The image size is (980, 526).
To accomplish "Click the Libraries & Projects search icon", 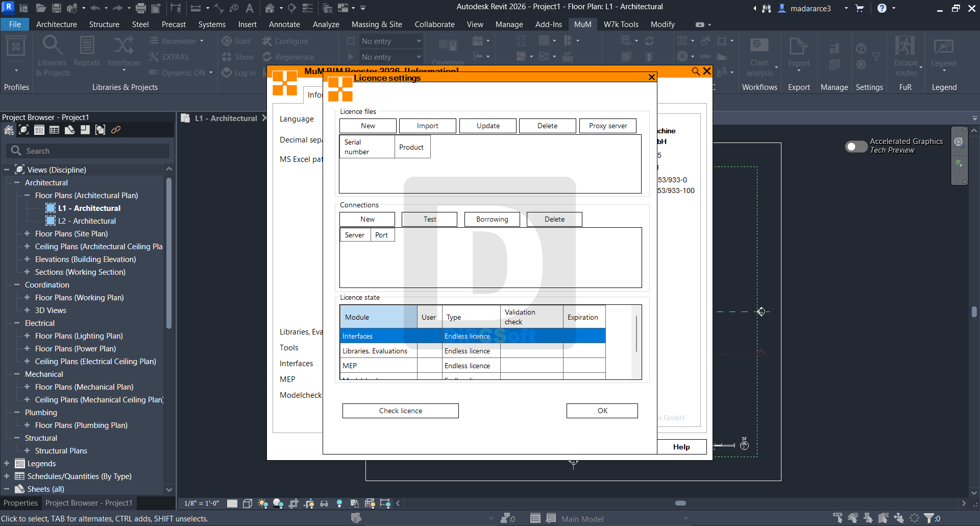I will click(53, 46).
